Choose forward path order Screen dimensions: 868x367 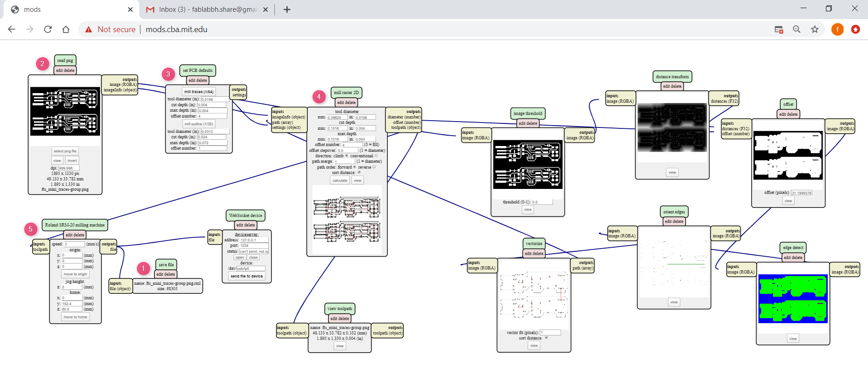point(354,167)
